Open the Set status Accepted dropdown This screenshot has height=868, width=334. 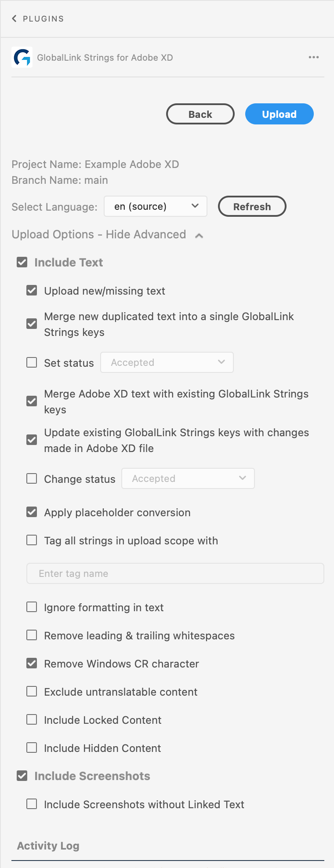(x=167, y=362)
